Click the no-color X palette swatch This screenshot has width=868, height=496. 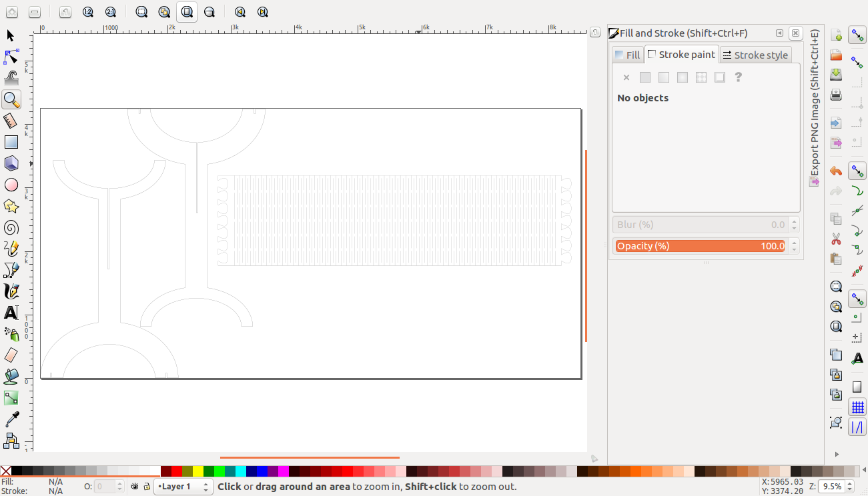pos(6,471)
